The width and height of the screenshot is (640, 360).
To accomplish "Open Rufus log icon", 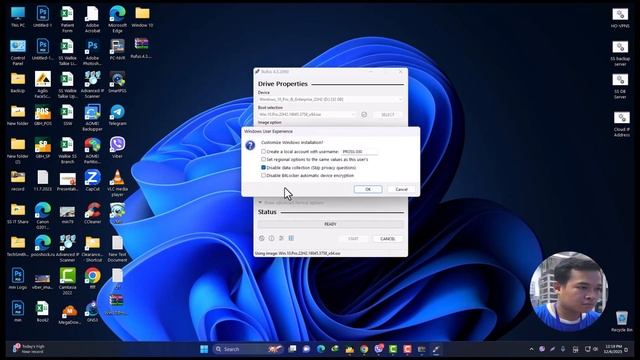I will point(291,238).
